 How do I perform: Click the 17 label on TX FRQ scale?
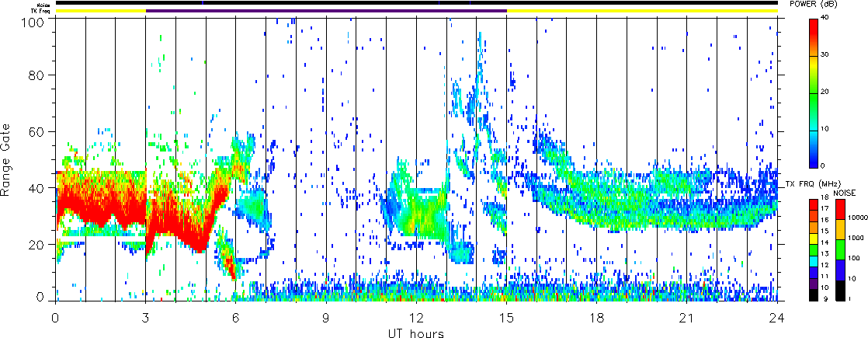tap(825, 208)
